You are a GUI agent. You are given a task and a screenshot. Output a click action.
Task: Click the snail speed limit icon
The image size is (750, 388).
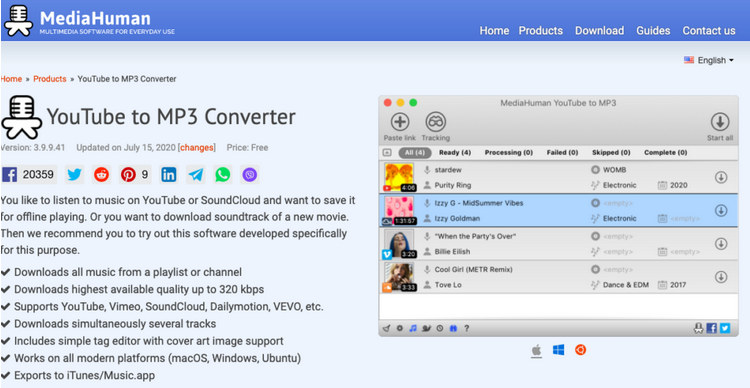coord(426,329)
